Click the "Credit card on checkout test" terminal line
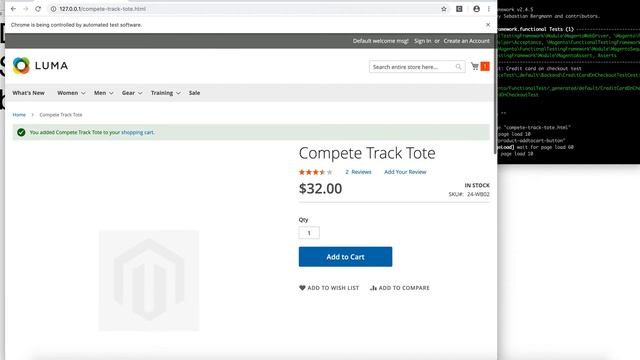 click(x=543, y=69)
